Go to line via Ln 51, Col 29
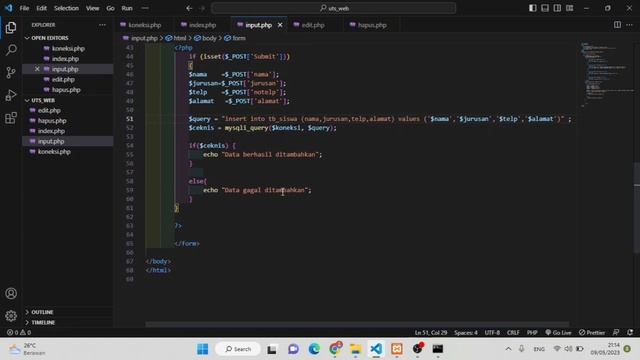The height and width of the screenshot is (360, 640). pos(431,332)
